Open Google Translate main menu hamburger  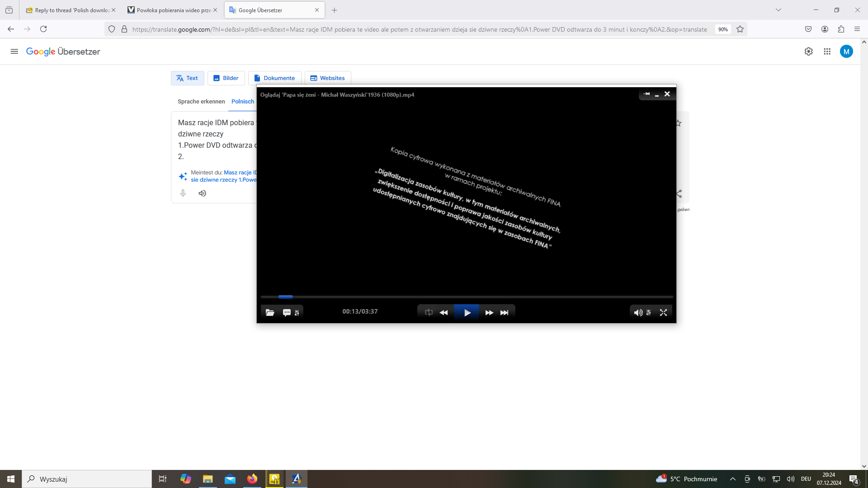[x=14, y=52]
